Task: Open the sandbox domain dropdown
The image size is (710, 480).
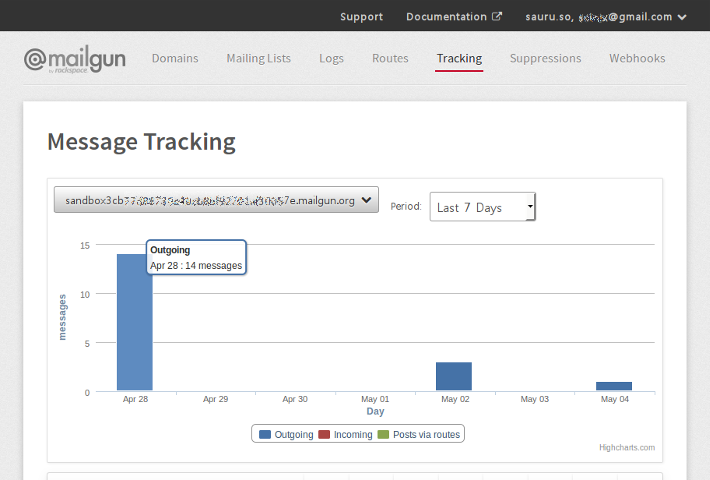Action: point(216,200)
